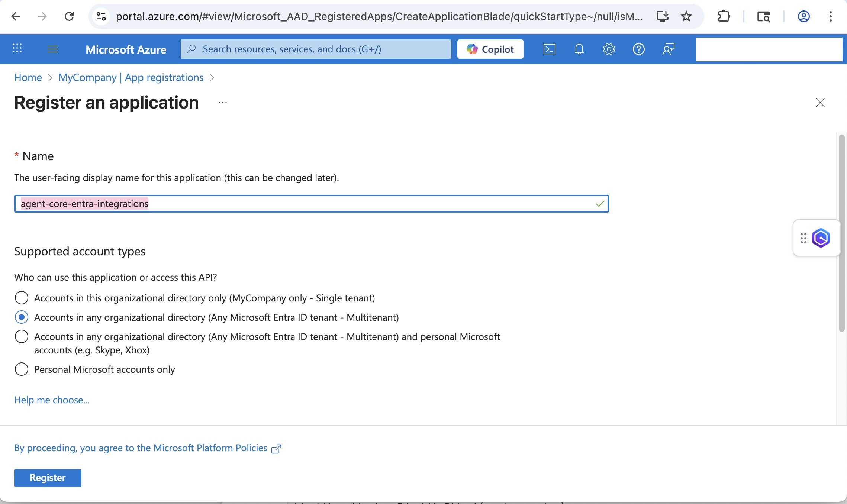847x504 pixels.
Task: Open Copilot from the Azure header
Action: coord(490,49)
